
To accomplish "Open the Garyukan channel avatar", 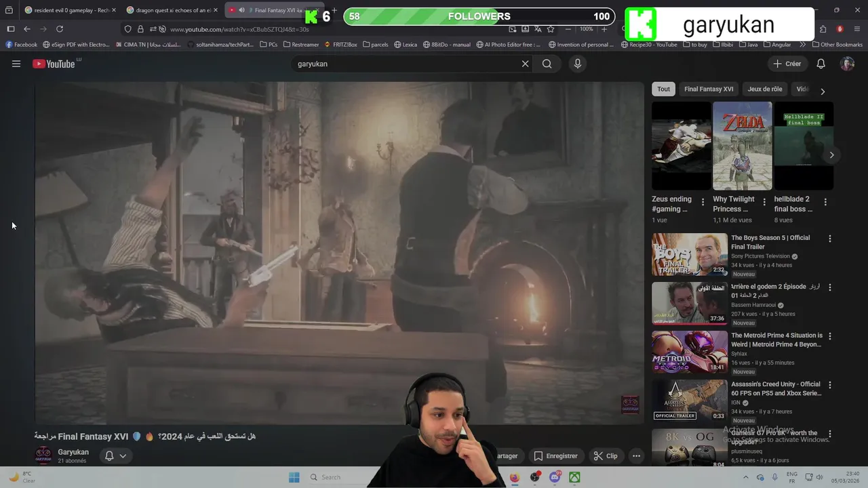I will [x=43, y=455].
